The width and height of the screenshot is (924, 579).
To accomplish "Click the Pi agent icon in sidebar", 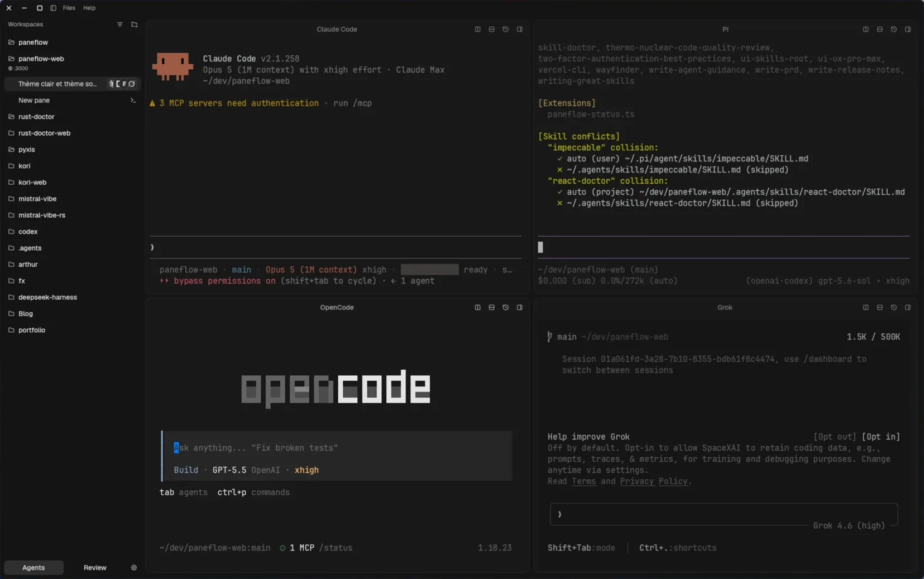I will (x=124, y=84).
